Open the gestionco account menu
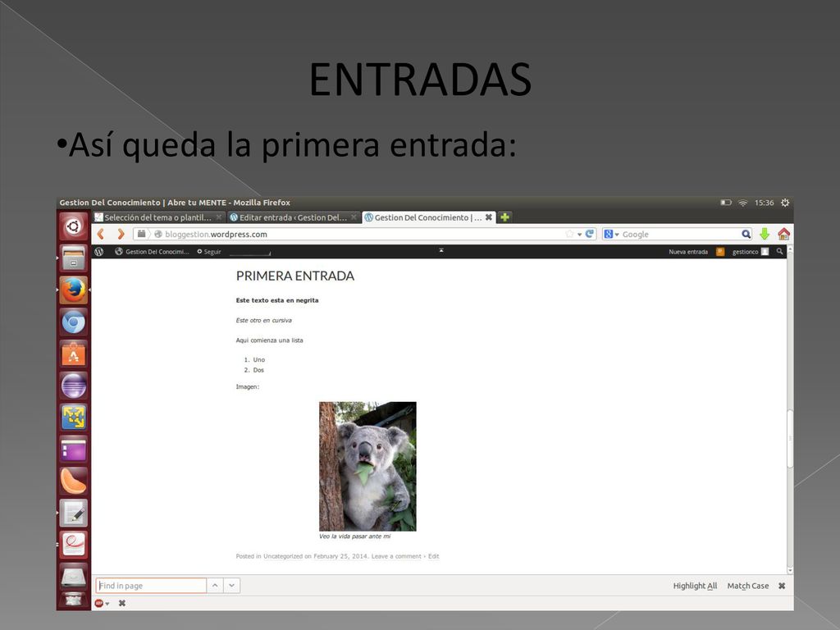 point(751,252)
